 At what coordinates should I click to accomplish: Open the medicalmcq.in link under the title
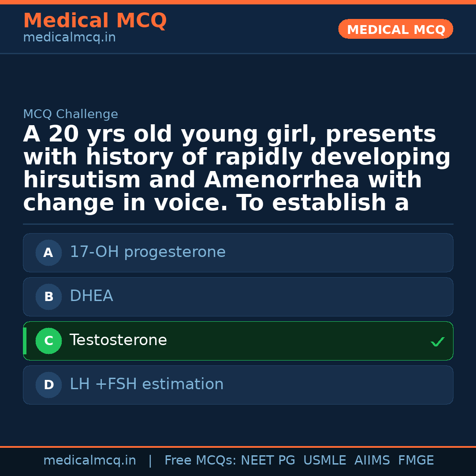[69, 37]
